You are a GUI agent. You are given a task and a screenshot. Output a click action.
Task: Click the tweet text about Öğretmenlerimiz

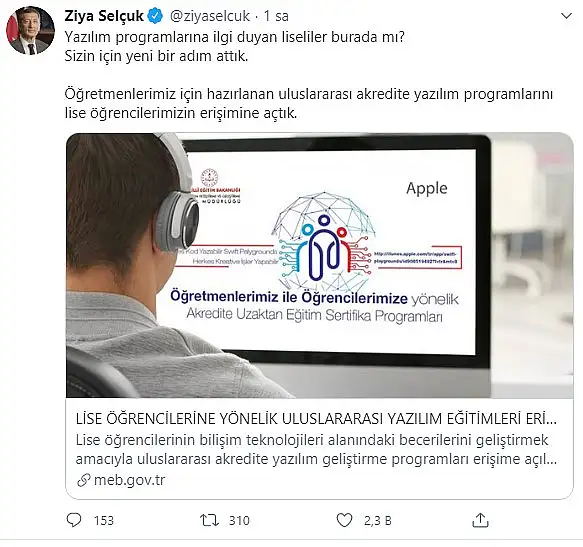pos(309,103)
